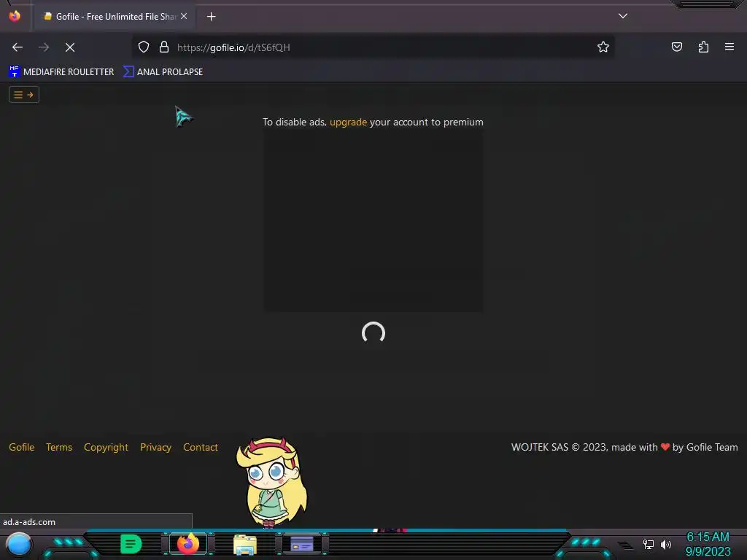Expand the list all tabs chevron
Image resolution: width=747 pixels, height=560 pixels.
623,16
